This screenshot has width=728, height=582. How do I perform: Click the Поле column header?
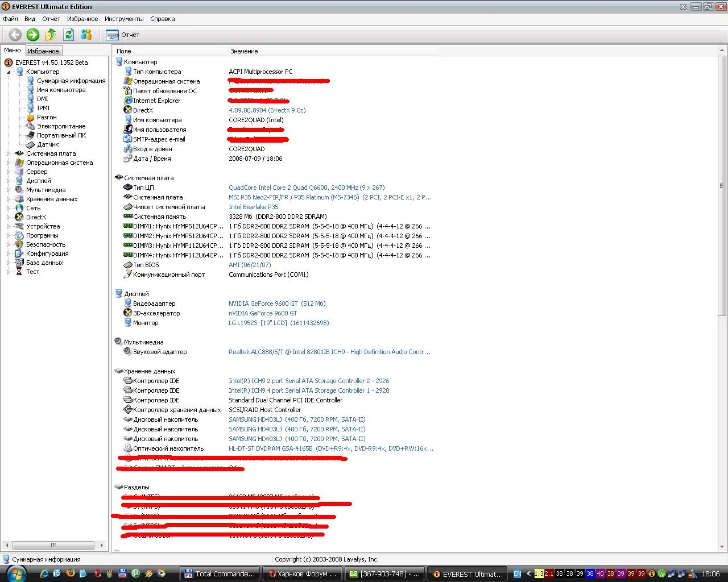169,51
